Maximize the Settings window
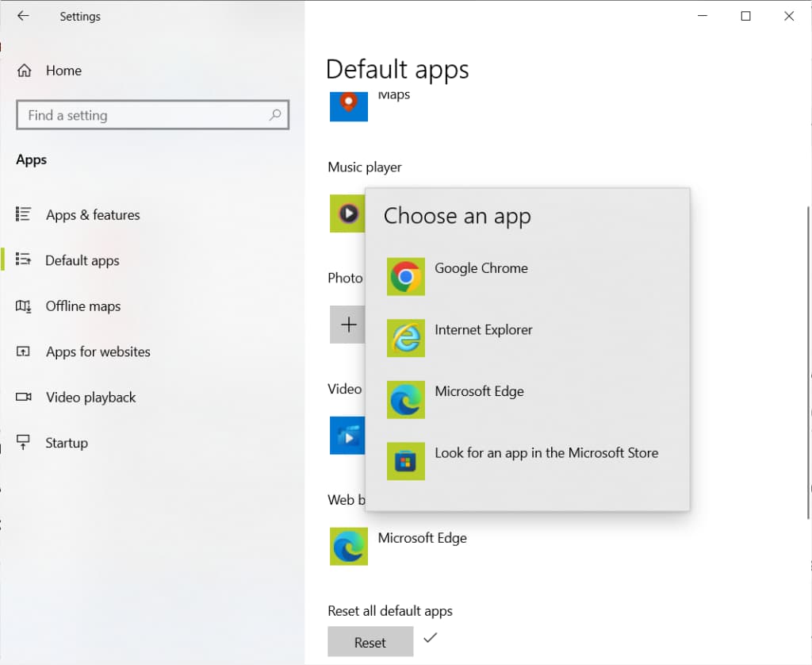This screenshot has width=812, height=665. click(x=745, y=16)
